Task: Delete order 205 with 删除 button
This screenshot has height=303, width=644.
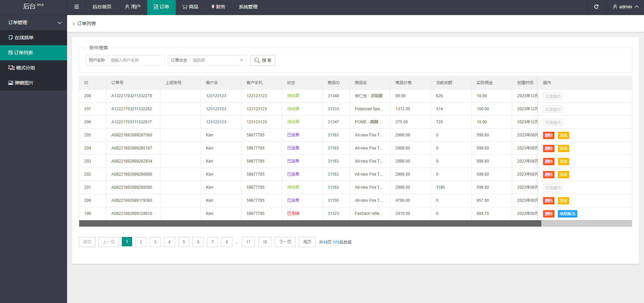Action: pyautogui.click(x=548, y=135)
